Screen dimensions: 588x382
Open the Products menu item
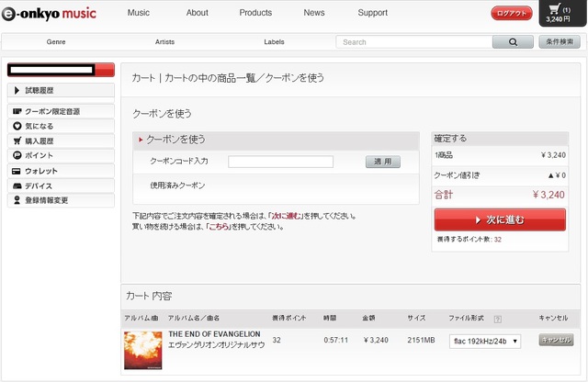(x=255, y=13)
